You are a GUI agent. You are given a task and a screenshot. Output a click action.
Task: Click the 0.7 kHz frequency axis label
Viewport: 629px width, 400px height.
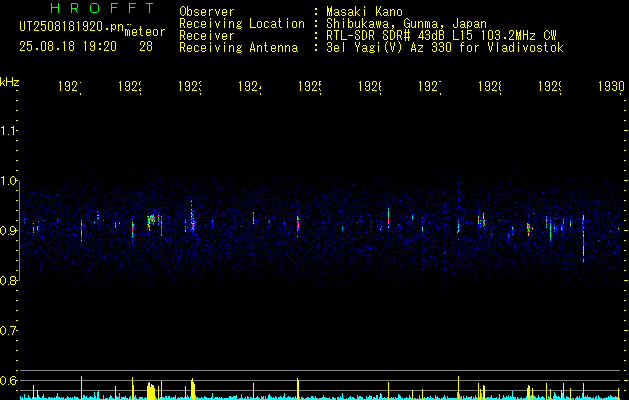point(8,330)
